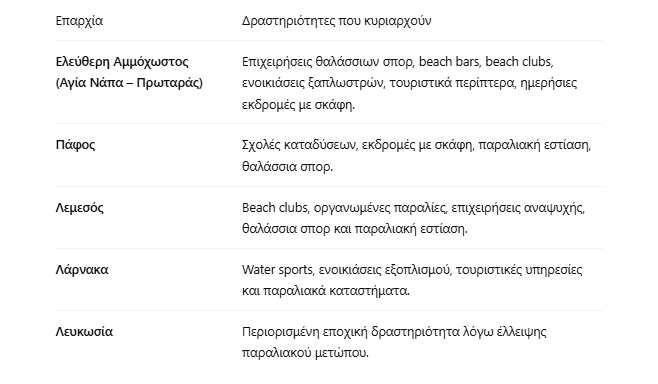Select the Λάρνακα district cell
Screen dimensions: 658x384
pos(82,269)
